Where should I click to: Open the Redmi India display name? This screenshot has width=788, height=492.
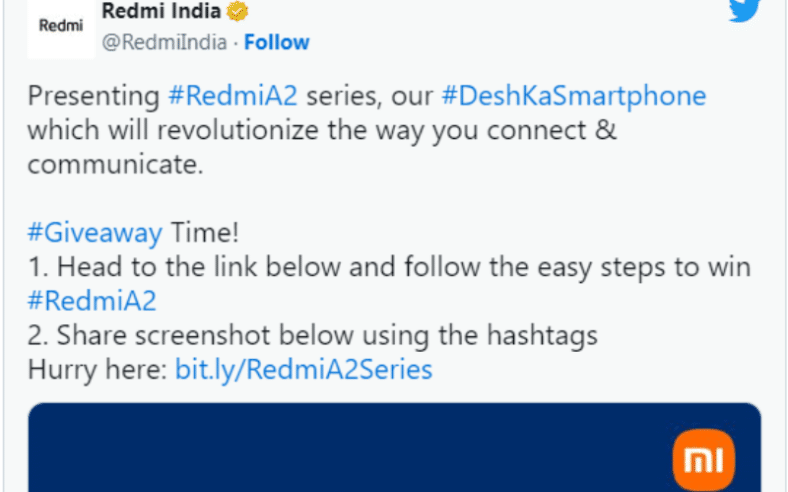tap(161, 12)
